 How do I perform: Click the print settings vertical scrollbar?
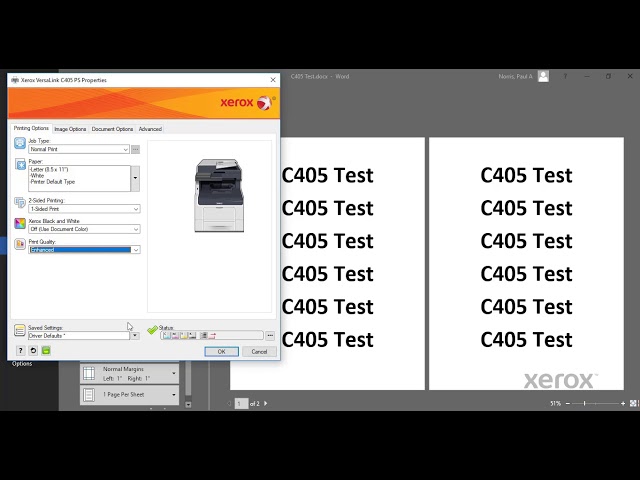[x=188, y=378]
